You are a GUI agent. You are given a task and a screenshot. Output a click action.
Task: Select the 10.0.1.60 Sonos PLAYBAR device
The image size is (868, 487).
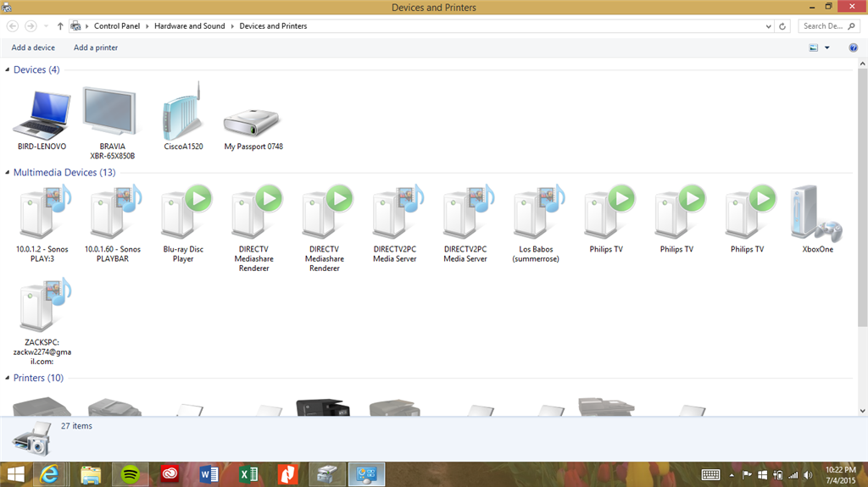(113, 224)
